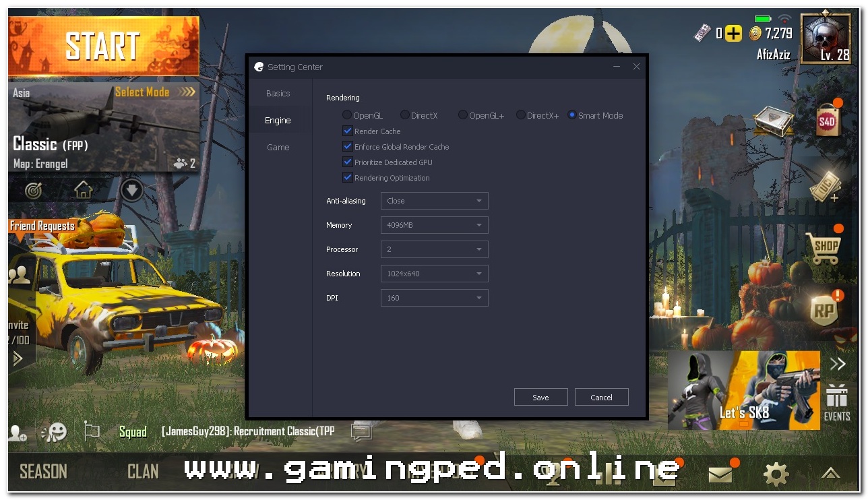Screen dimensions: 868x500
Task: Open the emote face icon
Action: 54,432
